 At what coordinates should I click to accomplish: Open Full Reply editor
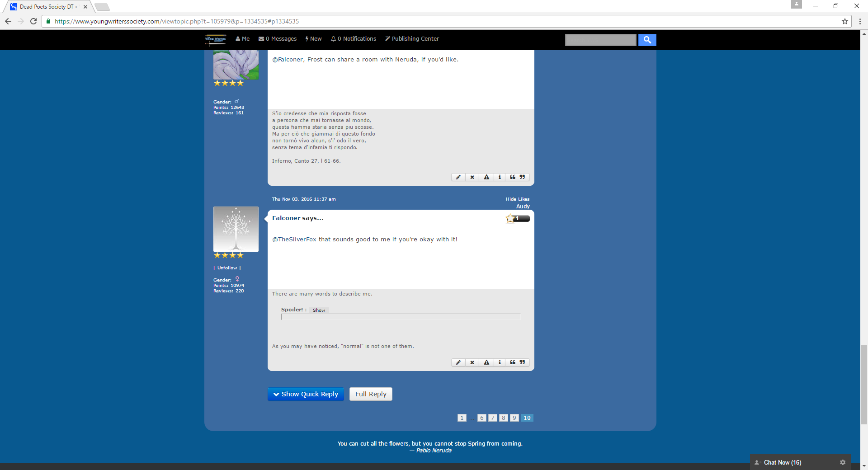[371, 394]
